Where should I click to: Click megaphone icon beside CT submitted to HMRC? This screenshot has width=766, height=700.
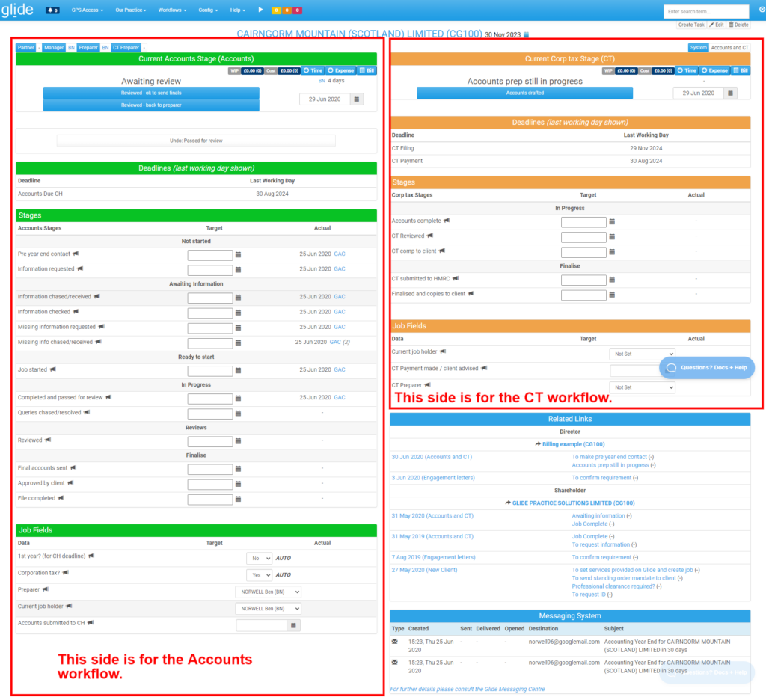click(456, 278)
